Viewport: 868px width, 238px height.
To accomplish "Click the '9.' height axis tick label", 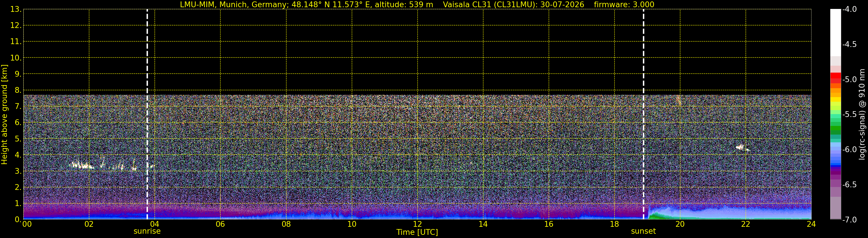I will click(x=18, y=74).
